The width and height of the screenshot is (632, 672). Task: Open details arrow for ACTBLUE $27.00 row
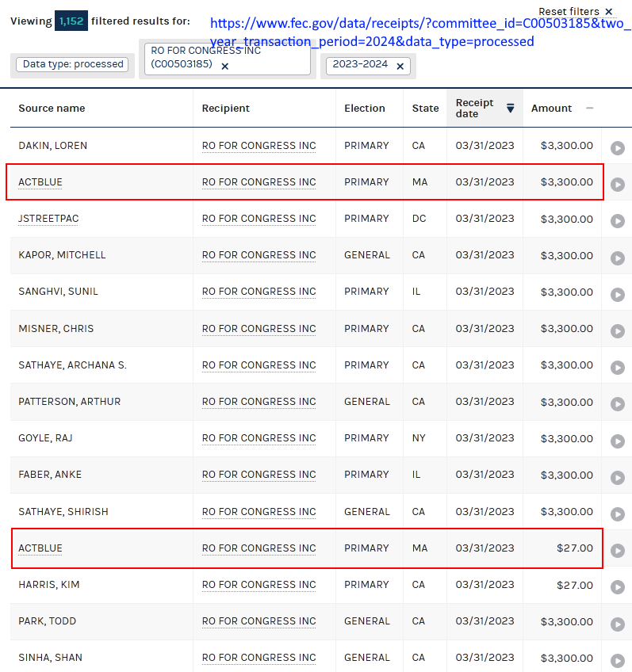tap(618, 551)
